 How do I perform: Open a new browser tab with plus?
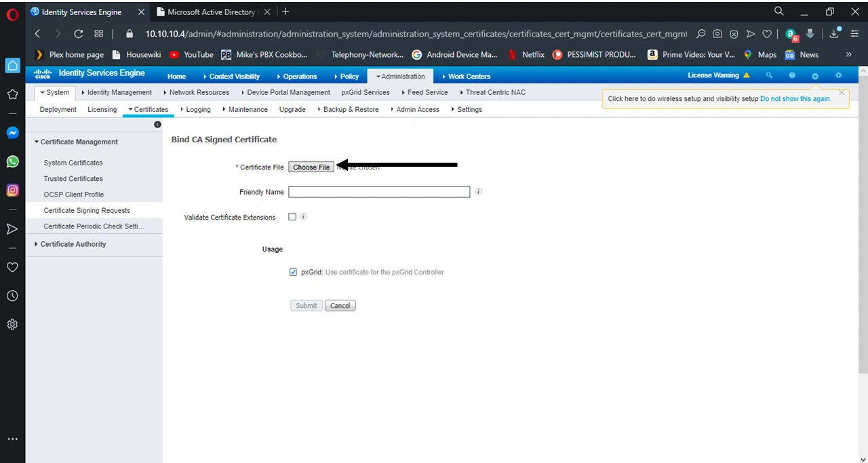285,12
